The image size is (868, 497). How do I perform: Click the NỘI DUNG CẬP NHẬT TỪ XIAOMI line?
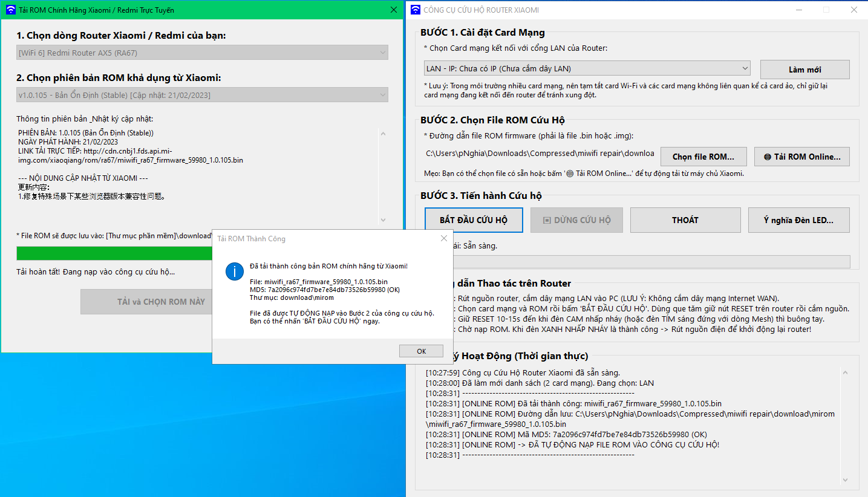tap(83, 178)
